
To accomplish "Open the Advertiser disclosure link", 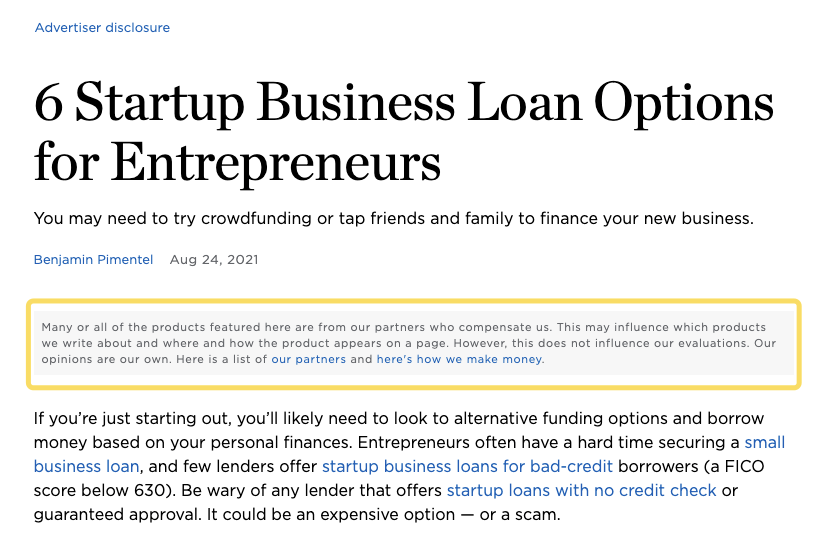I will [x=102, y=28].
